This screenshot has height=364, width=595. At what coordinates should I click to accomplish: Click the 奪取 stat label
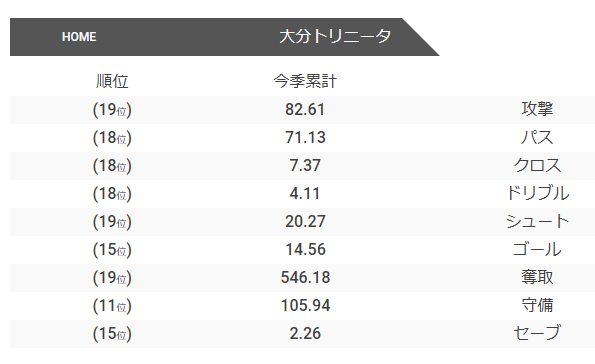[537, 277]
